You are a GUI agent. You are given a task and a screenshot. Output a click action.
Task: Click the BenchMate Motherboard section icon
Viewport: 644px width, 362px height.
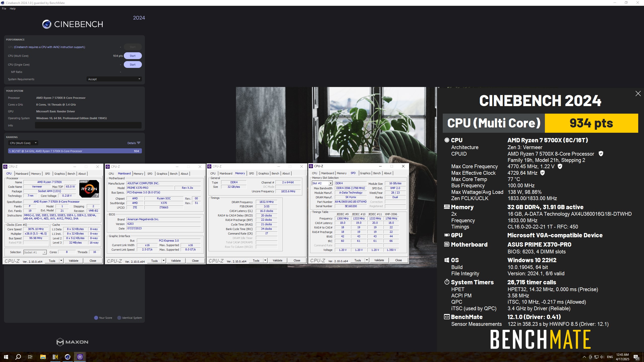click(447, 244)
